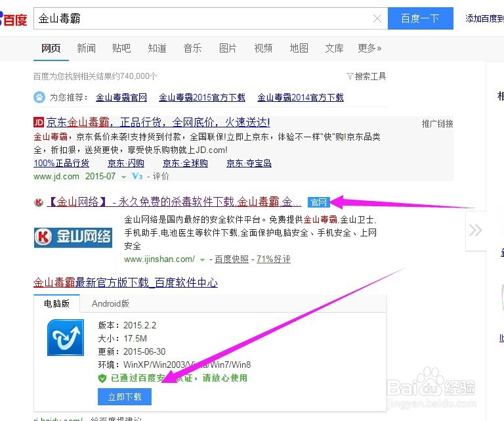Open the 金山网络 logo thumbnail

73,237
